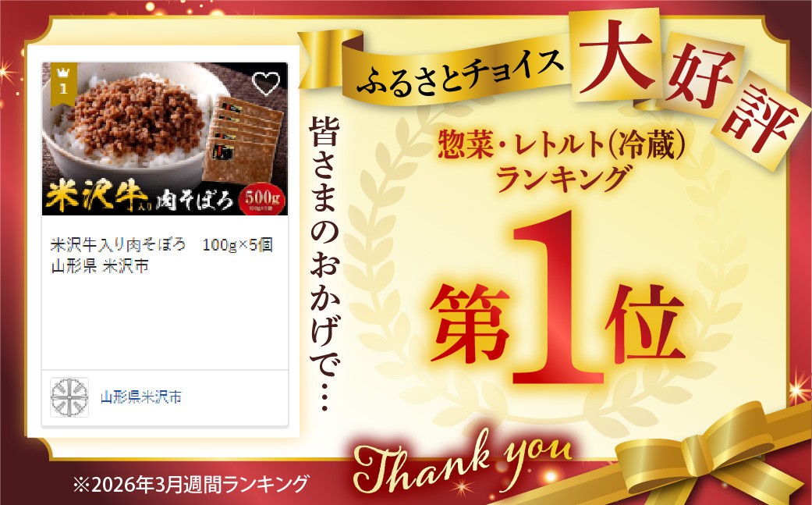Click the stacked product packs in photo
Screen dimensions: 812x505
click(244, 139)
